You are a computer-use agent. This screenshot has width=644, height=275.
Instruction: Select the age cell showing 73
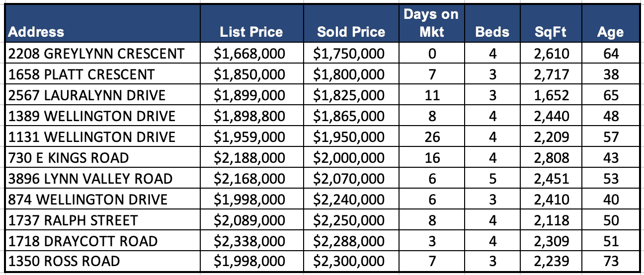pos(611,262)
